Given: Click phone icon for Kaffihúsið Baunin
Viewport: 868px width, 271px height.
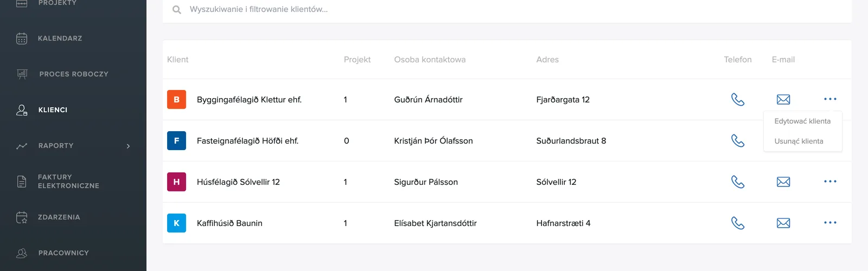Looking at the screenshot, I should click(738, 223).
